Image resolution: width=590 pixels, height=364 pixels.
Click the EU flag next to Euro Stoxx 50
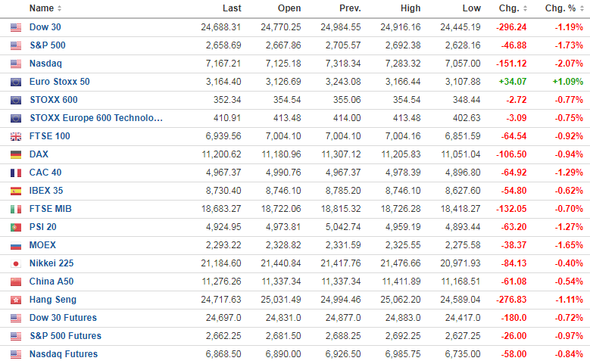click(x=16, y=82)
